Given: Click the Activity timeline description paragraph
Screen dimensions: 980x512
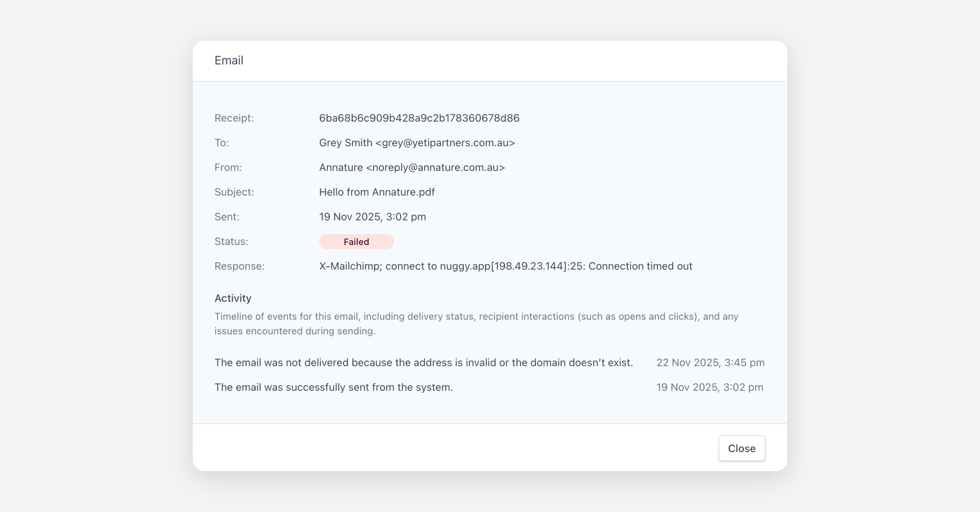Looking at the screenshot, I should click(476, 323).
